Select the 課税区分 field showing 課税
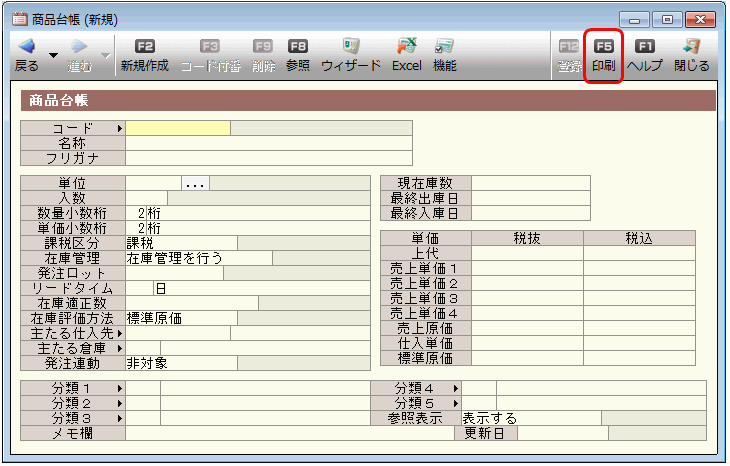This screenshot has width=730, height=466. (180, 243)
